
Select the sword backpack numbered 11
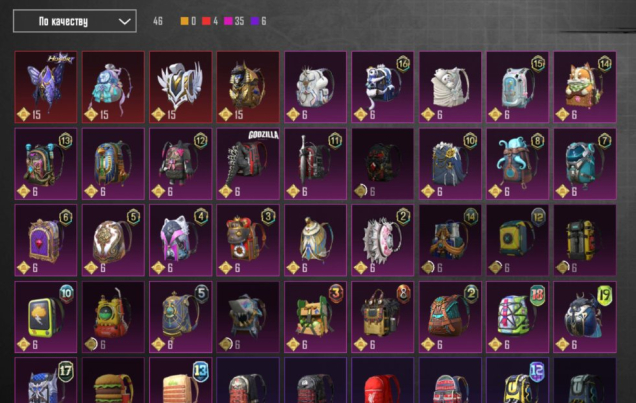point(315,164)
